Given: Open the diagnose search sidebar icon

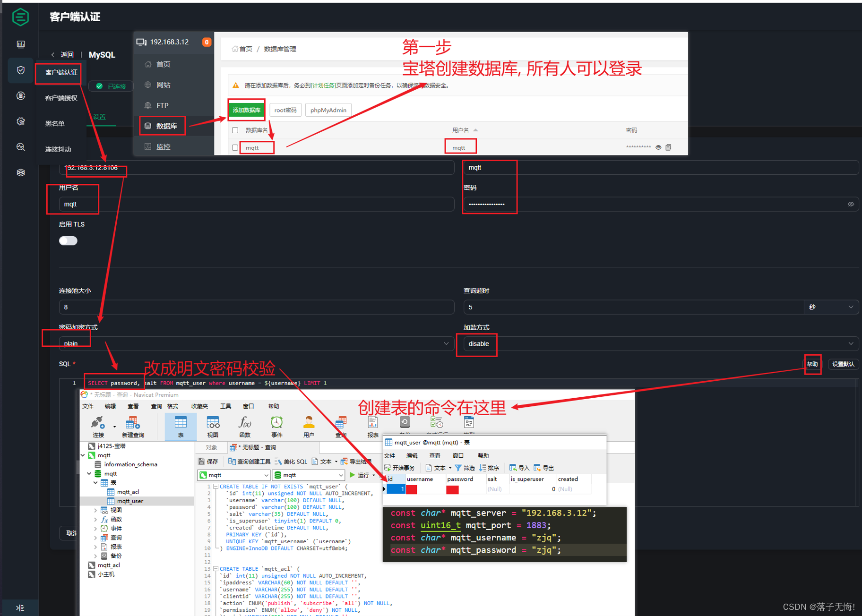Looking at the screenshot, I should point(21,147).
